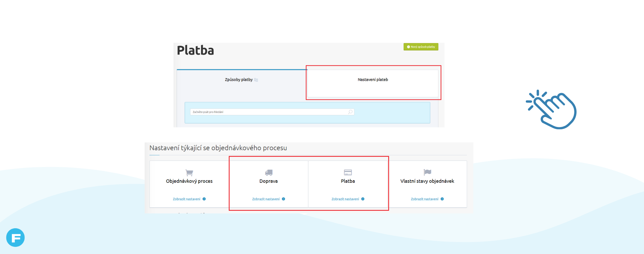This screenshot has width=644, height=254.
Task: Switch to the Nastavení plateb tab
Action: coord(373,80)
